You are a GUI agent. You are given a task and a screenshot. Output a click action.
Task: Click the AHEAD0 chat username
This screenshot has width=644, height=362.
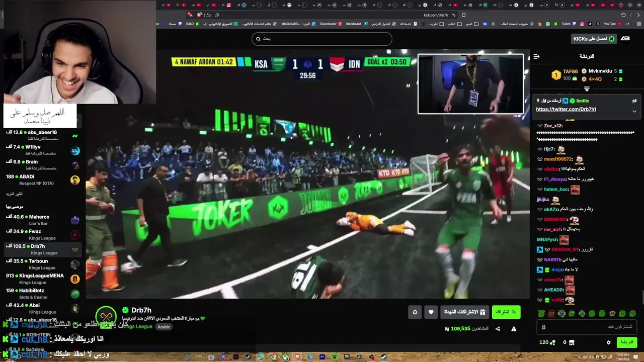pyautogui.click(x=554, y=290)
